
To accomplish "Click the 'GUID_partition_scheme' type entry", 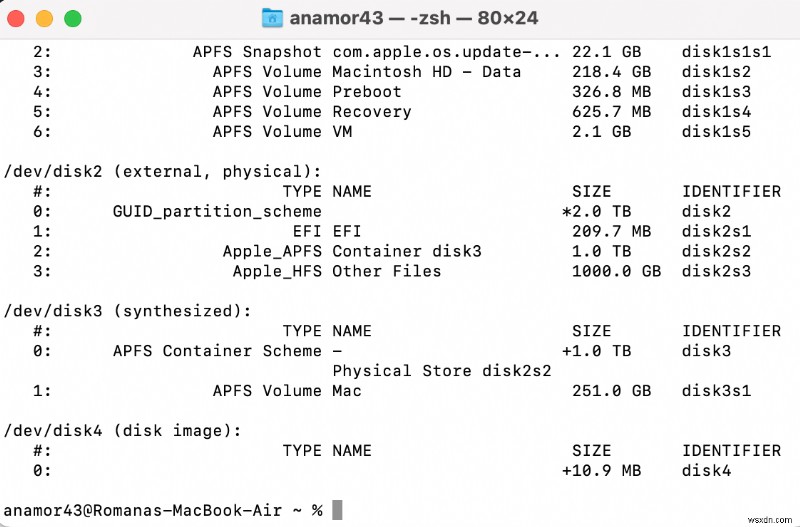I will coord(217,211).
